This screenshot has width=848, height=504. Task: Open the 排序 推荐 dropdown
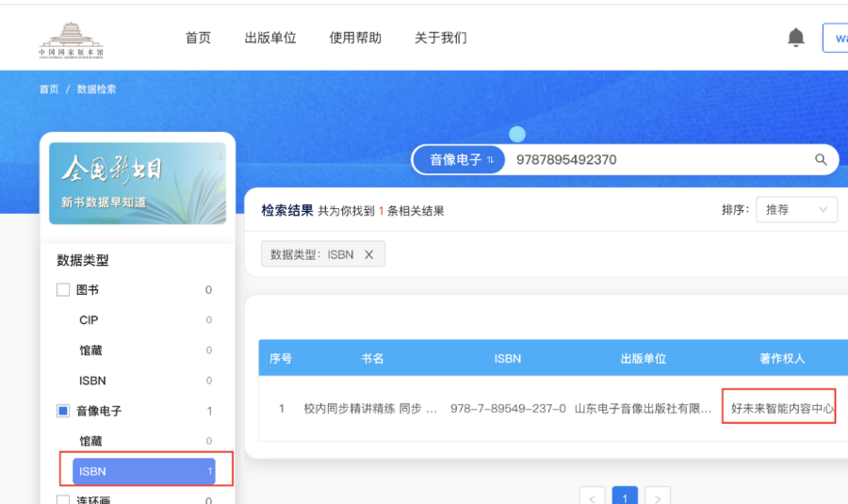coord(796,210)
